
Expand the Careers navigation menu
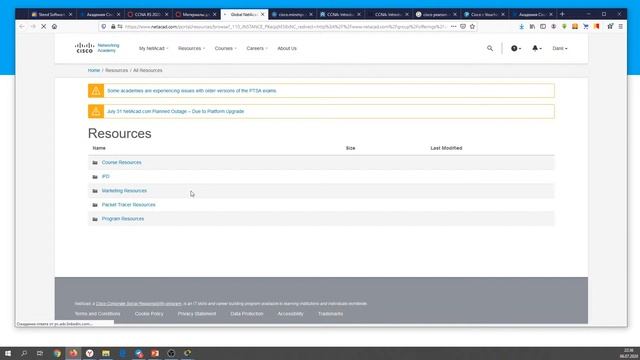(x=257, y=48)
